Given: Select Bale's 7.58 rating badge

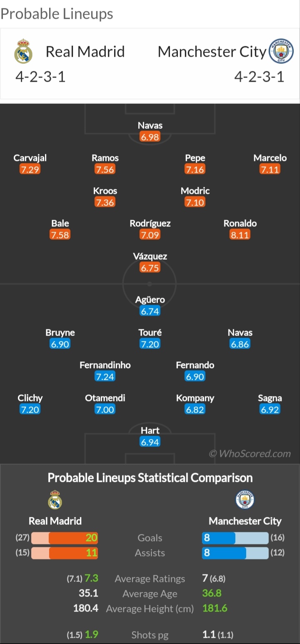Looking at the screenshot, I should 60,235.
